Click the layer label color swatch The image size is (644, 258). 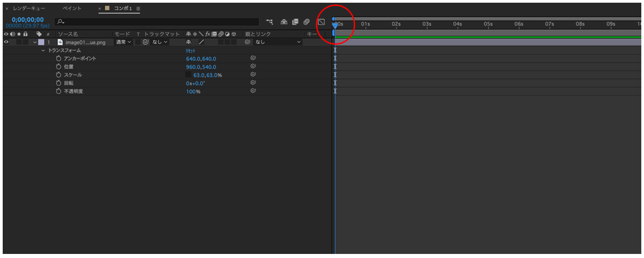pos(41,42)
